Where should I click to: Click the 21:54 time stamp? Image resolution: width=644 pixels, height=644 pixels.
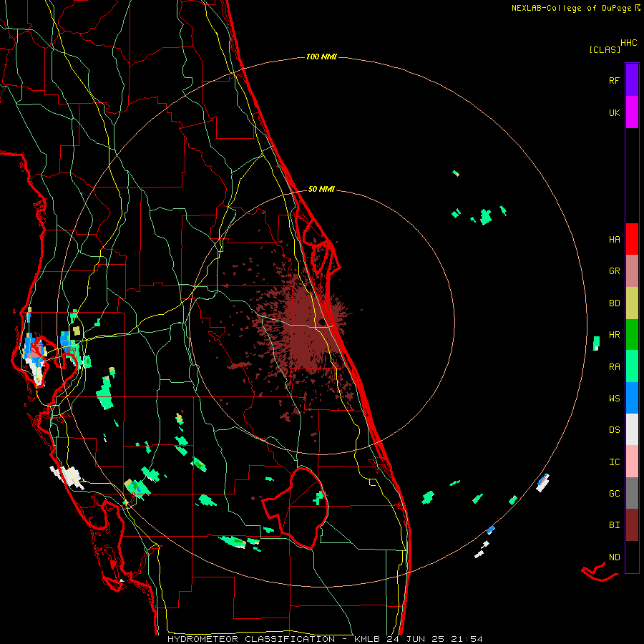[x=467, y=639]
